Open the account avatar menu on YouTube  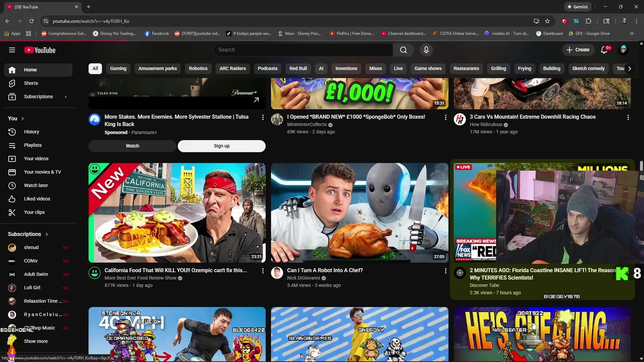pos(623,50)
